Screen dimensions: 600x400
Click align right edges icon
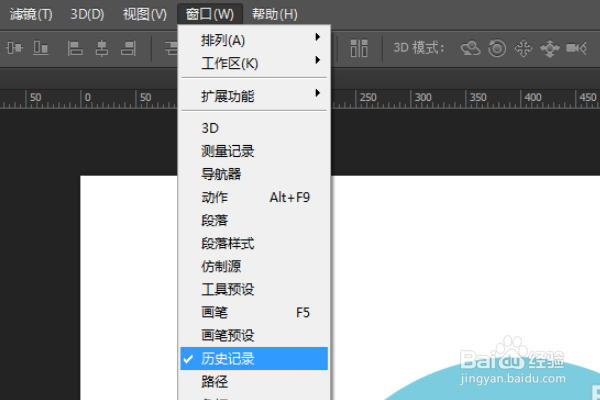coord(128,49)
